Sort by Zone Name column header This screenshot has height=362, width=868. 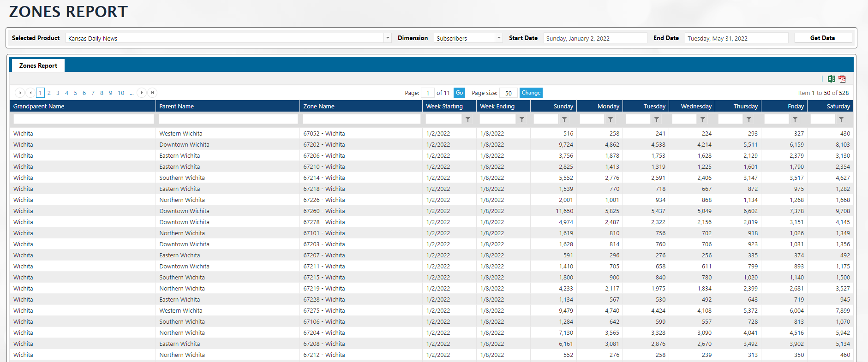(319, 106)
